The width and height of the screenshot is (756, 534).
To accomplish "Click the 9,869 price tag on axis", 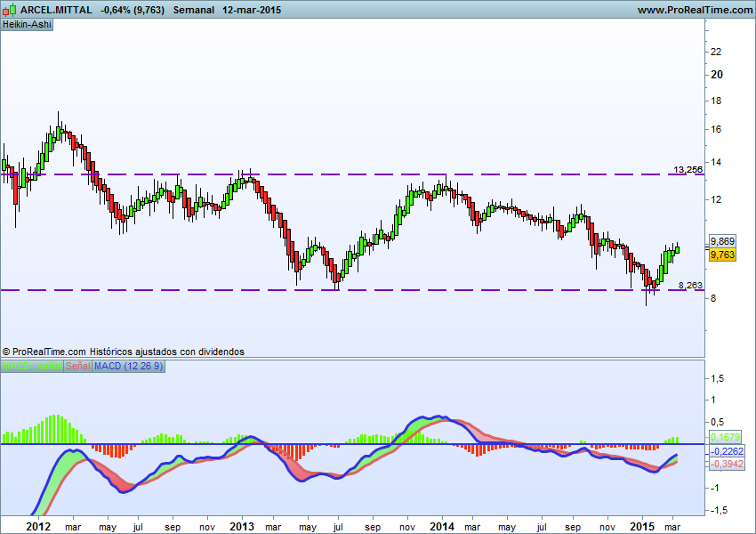I will click(x=722, y=241).
